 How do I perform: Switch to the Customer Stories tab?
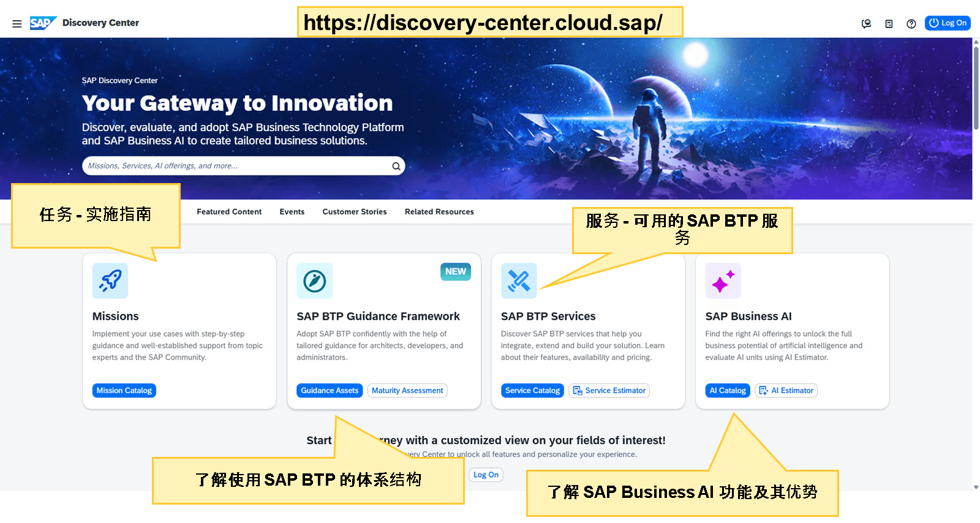click(355, 212)
